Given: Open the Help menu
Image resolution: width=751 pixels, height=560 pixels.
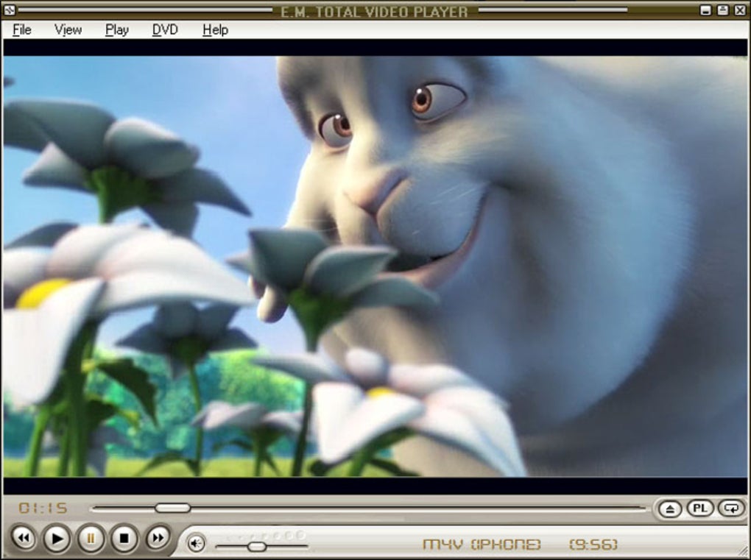Looking at the screenshot, I should [215, 29].
